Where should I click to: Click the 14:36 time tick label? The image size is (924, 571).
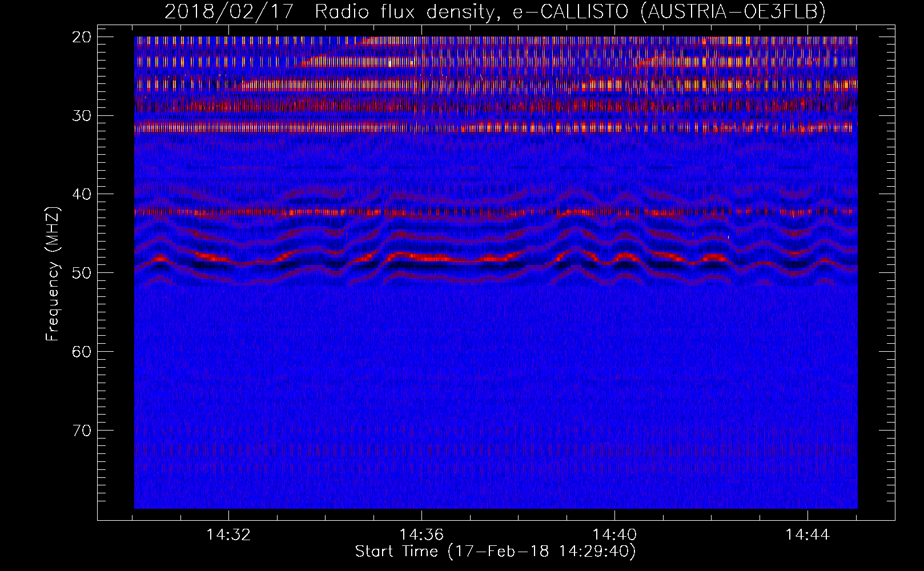pos(421,535)
